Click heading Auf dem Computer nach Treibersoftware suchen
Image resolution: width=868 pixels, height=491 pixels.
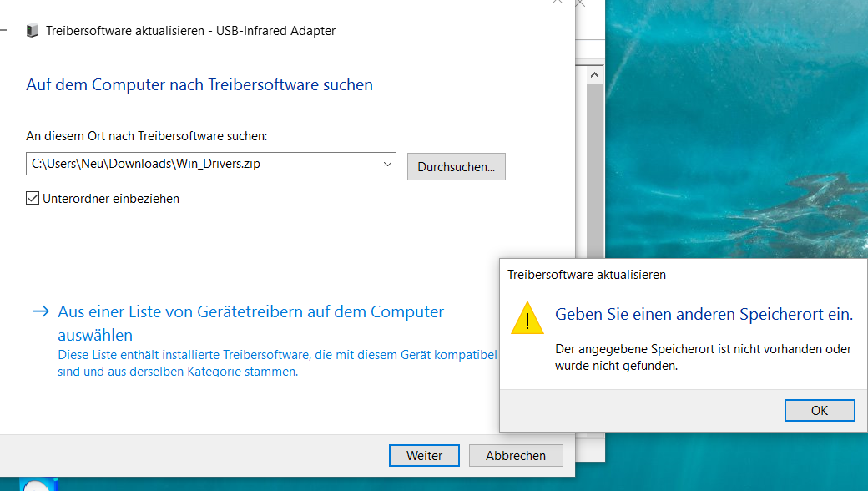[199, 84]
